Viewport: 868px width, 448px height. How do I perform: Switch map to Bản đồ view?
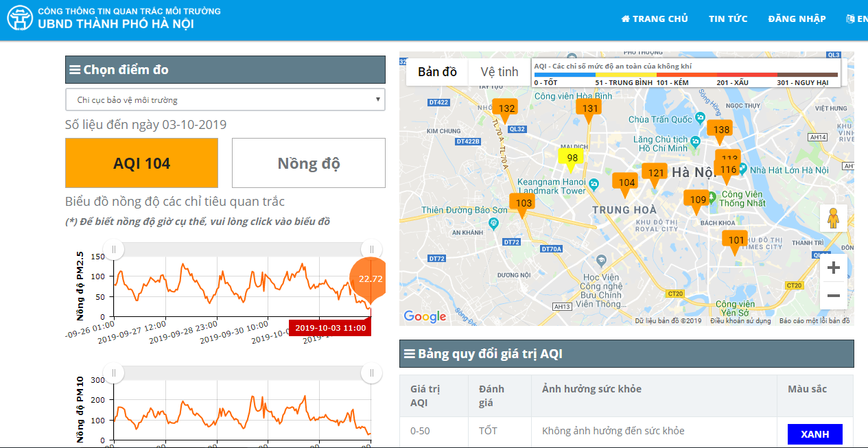437,72
